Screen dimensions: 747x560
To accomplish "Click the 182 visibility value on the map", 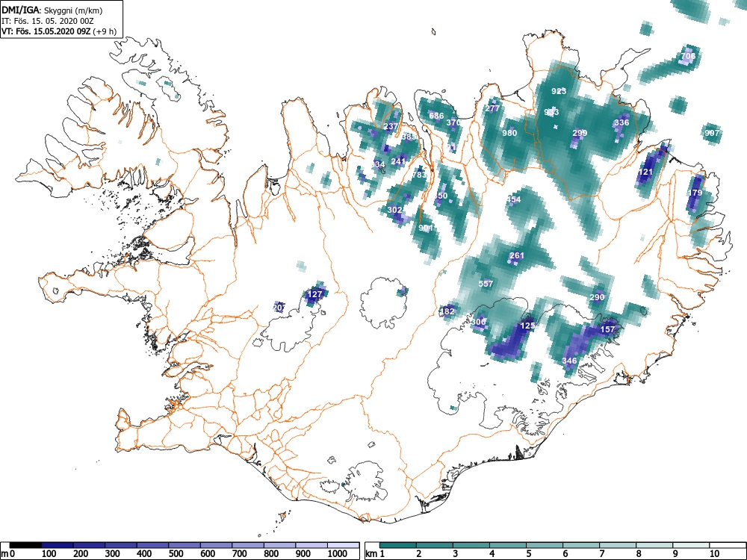I will click(447, 311).
